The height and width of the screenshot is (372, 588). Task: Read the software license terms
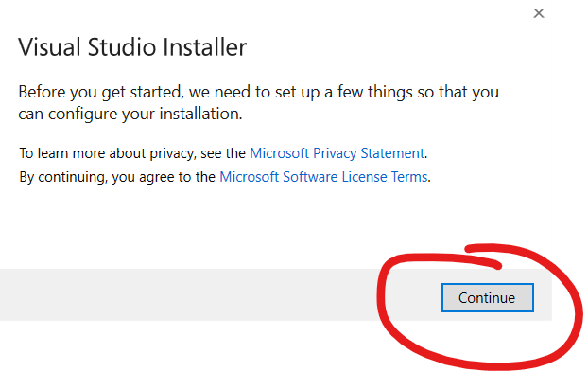pyautogui.click(x=323, y=177)
